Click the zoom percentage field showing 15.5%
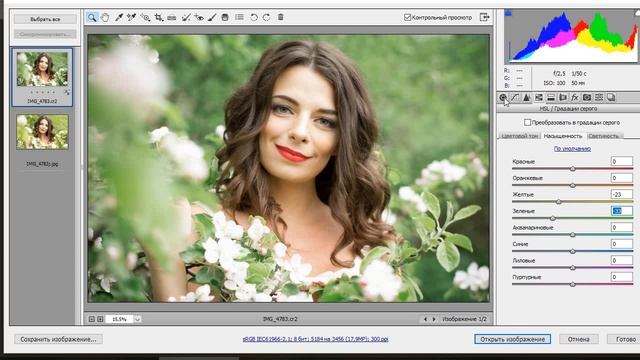 [x=119, y=319]
